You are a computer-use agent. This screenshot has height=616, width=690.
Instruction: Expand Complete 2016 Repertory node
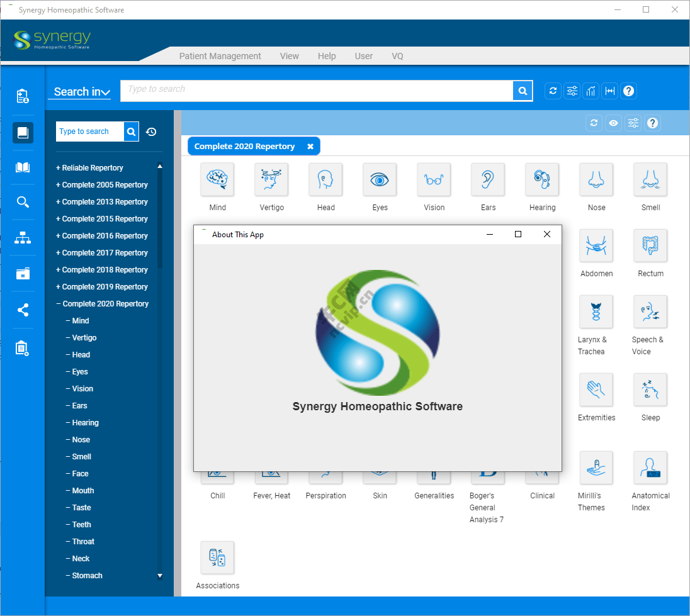coord(101,236)
